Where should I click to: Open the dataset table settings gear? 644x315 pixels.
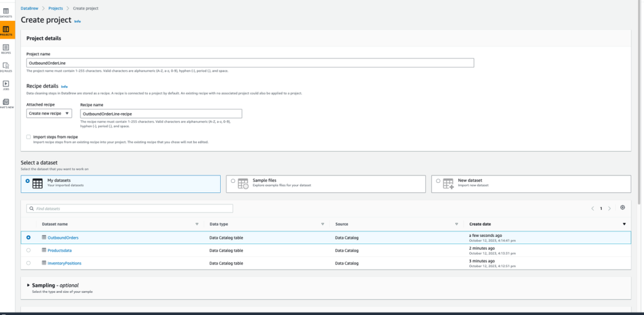click(623, 207)
